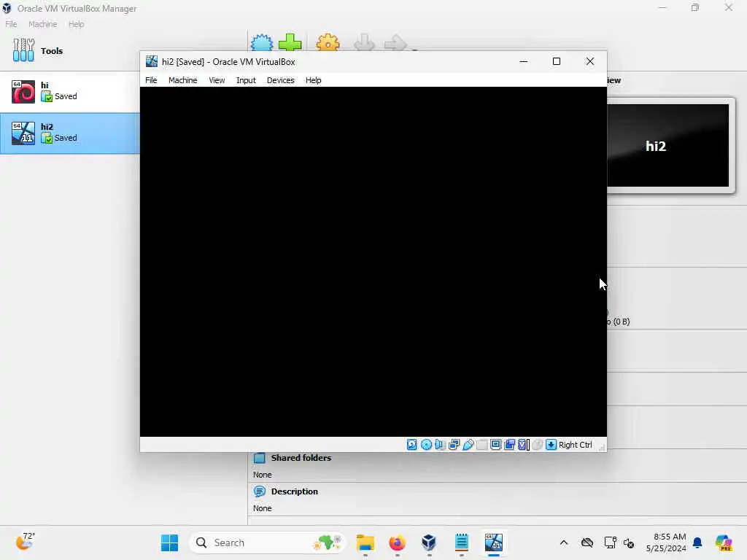Select the hi2 virtual machine in the list
The width and height of the screenshot is (747, 560).
pos(69,133)
